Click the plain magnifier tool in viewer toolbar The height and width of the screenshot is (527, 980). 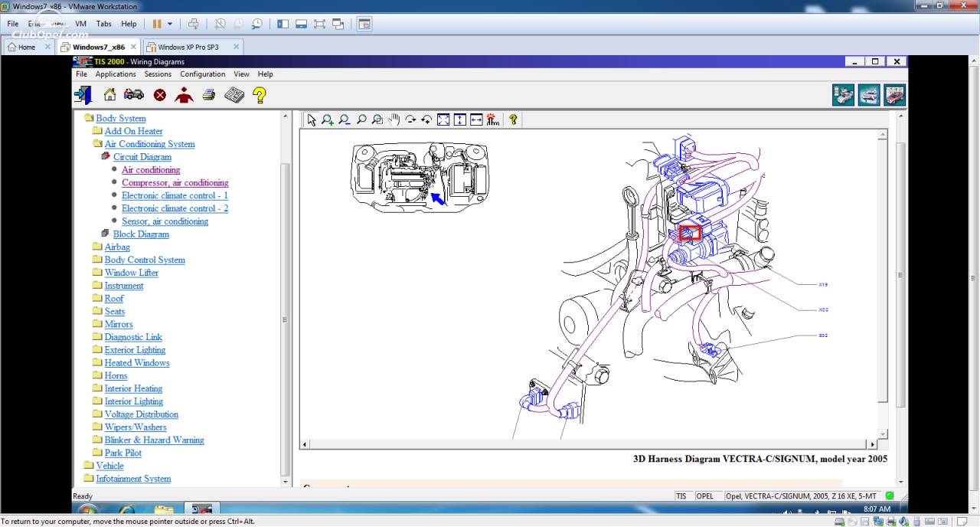pyautogui.click(x=361, y=119)
